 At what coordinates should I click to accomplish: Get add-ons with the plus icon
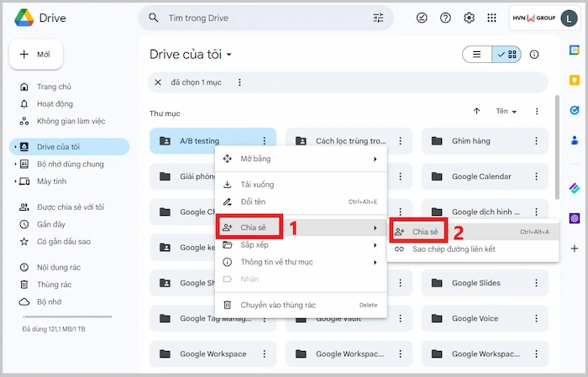coord(574,248)
